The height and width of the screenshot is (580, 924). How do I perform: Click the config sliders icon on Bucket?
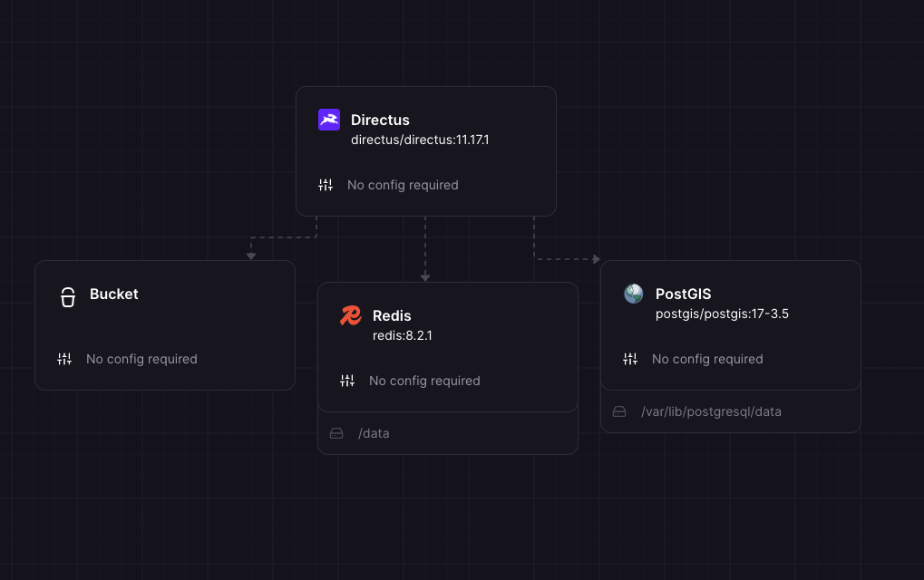pyautogui.click(x=63, y=359)
